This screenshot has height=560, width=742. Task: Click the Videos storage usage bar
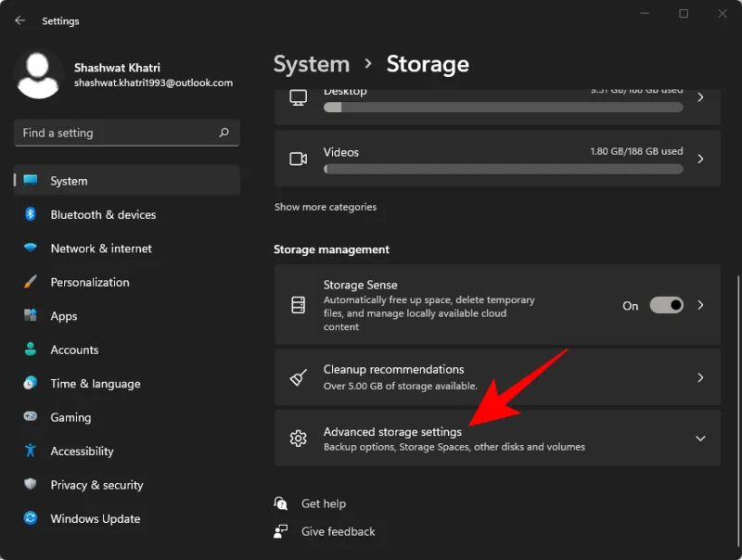point(504,169)
